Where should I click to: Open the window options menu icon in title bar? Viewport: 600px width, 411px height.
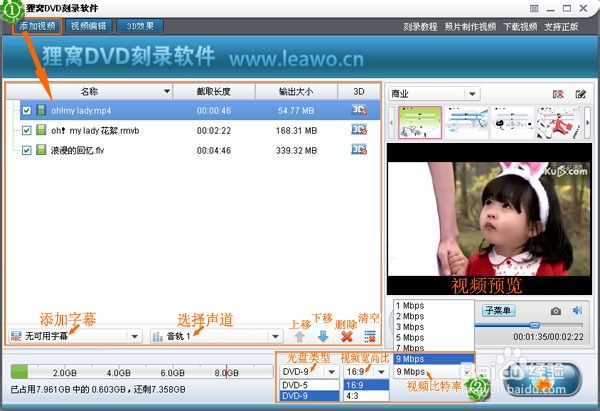pos(534,8)
